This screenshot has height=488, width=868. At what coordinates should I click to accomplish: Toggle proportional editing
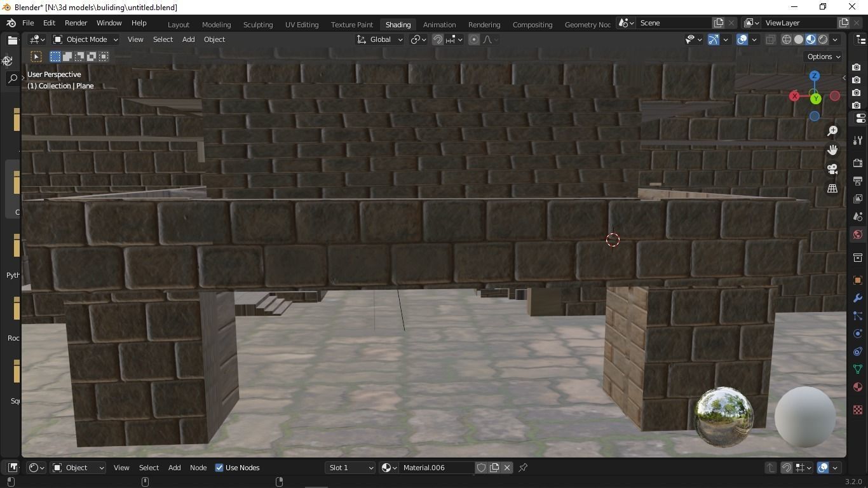coord(474,39)
